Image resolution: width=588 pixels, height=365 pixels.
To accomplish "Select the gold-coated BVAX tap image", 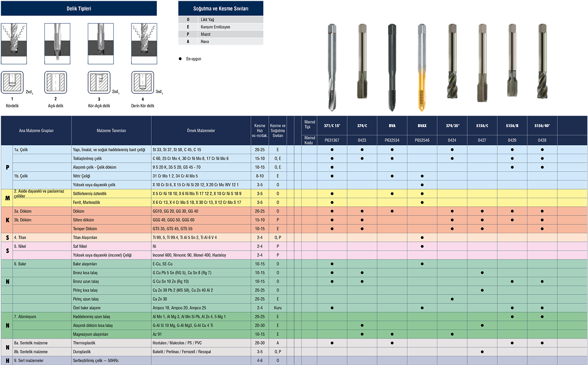I will tap(422, 68).
